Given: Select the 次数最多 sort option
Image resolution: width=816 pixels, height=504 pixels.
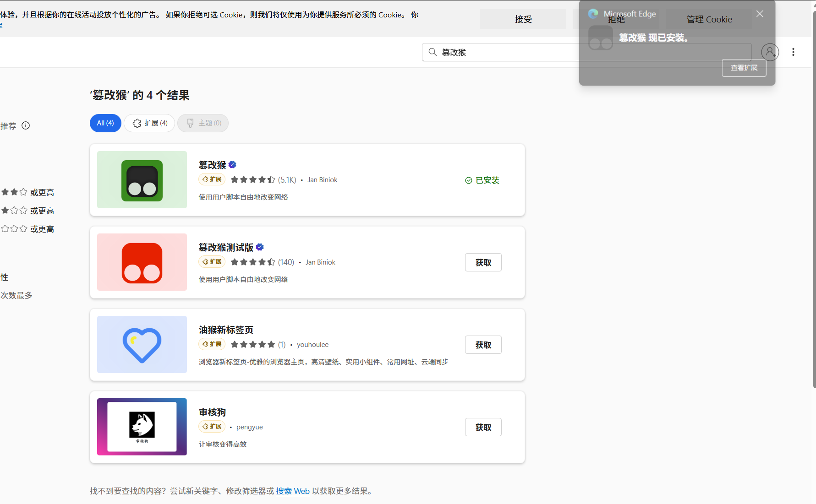Looking at the screenshot, I should 16,295.
